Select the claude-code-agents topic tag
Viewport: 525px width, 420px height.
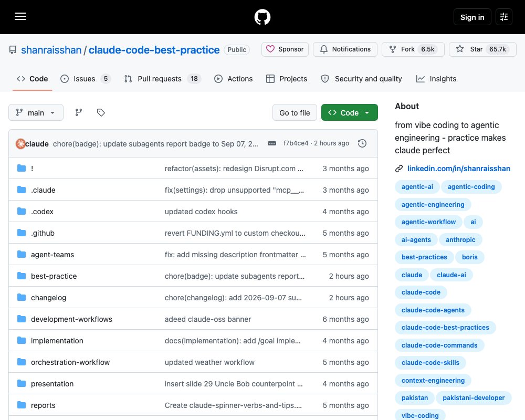click(433, 310)
